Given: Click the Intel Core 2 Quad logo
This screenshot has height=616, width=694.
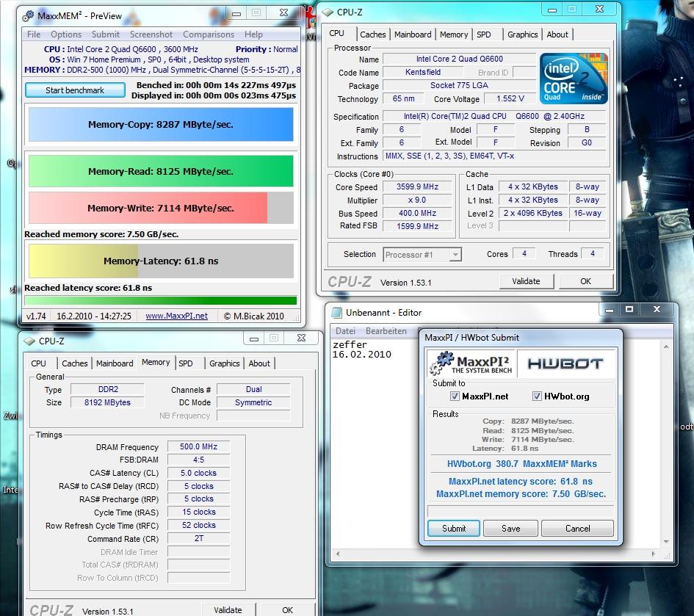Looking at the screenshot, I should coord(574,79).
